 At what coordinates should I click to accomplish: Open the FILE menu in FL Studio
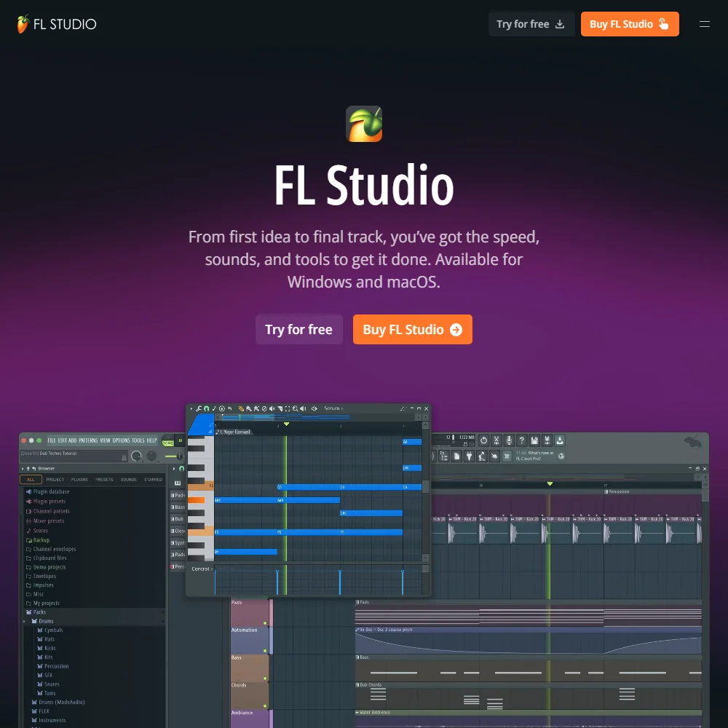pyautogui.click(x=52, y=440)
